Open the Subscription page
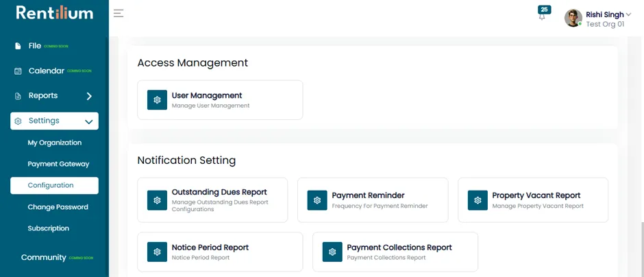Screen dimensions: 644x277 [49, 228]
